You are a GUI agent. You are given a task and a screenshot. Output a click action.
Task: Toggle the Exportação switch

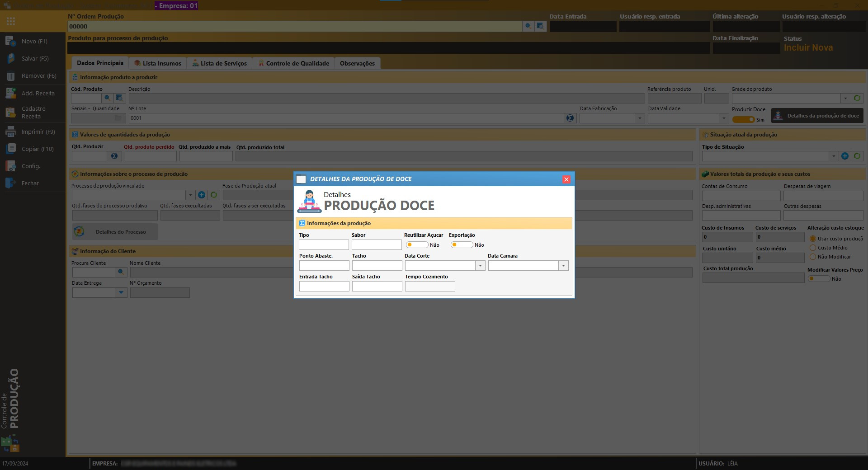(x=461, y=245)
